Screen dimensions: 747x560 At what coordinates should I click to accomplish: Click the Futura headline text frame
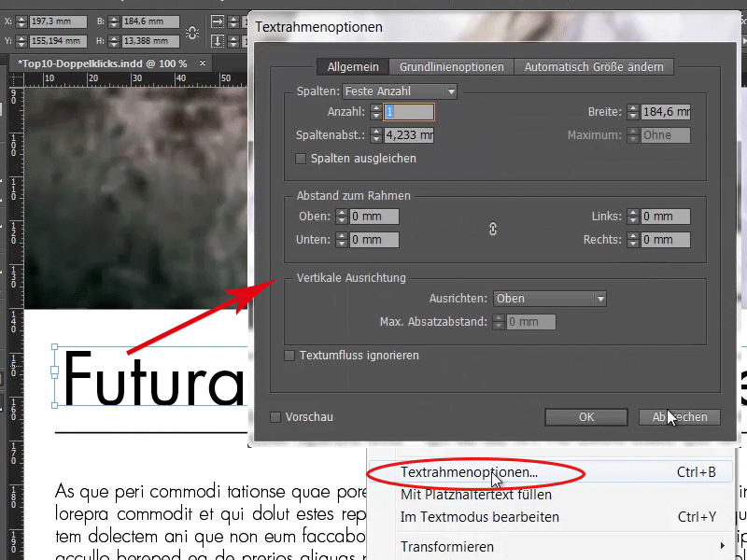152,377
